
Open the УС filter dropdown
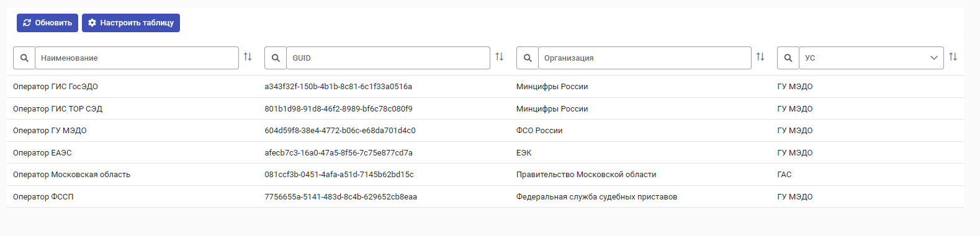pyautogui.click(x=871, y=58)
